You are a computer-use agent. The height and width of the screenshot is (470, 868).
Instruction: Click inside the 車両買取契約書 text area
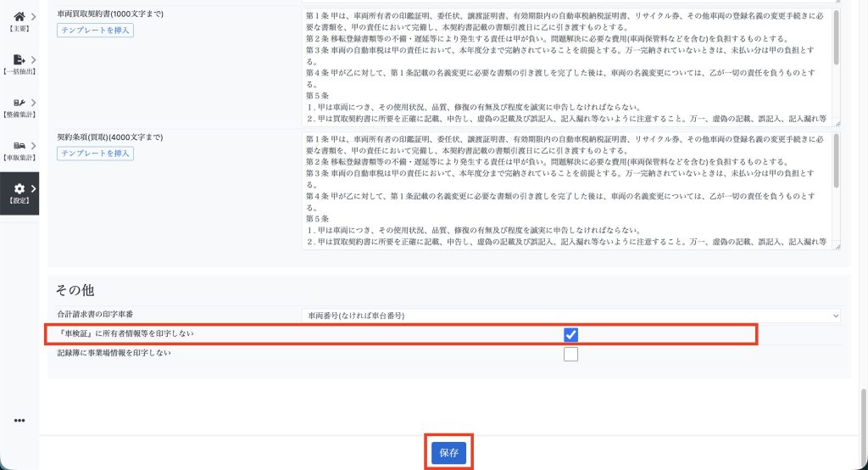tap(559, 68)
